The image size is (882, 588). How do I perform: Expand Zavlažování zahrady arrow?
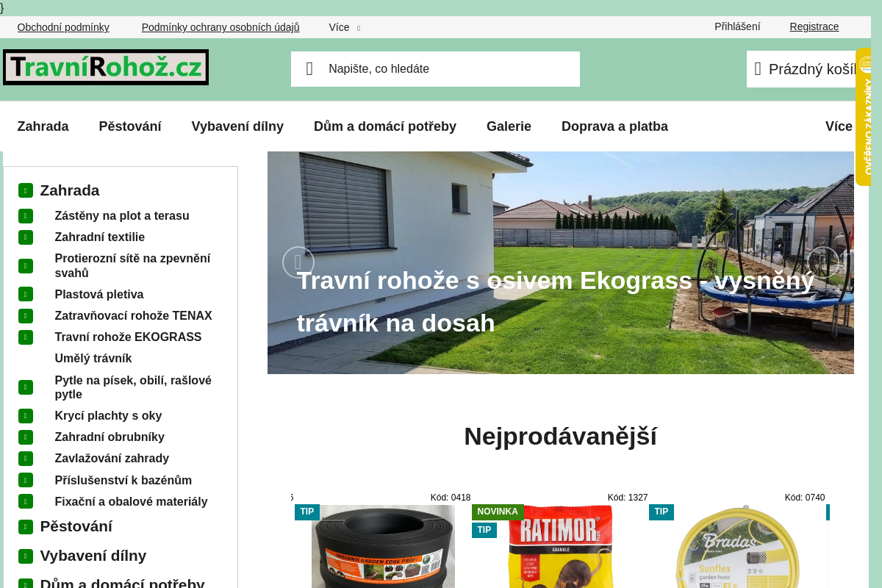26,459
